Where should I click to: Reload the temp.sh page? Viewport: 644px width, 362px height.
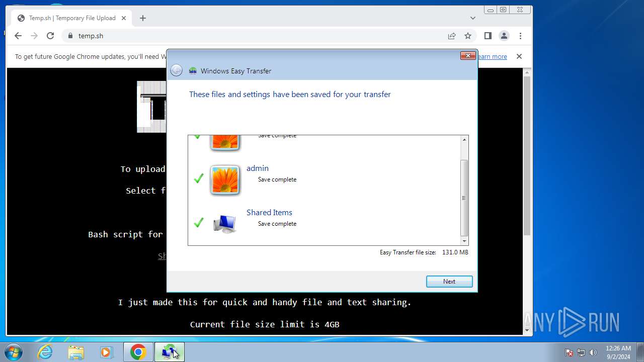pos(50,36)
